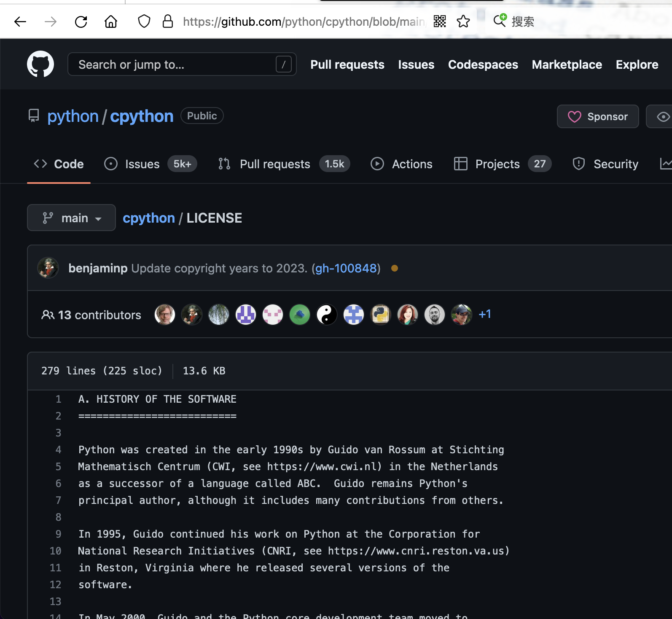The width and height of the screenshot is (672, 619).
Task: Open cpython breadcrumb link
Action: pos(149,218)
